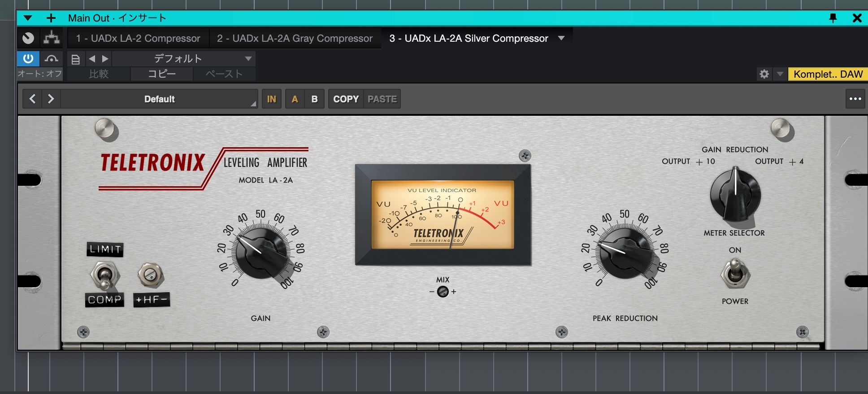
Task: Open dropdown arrow beside Silver Compressor tab
Action: click(561, 39)
